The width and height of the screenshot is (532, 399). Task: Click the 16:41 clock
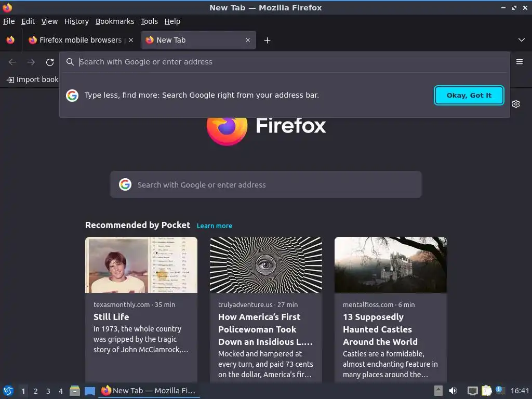[520, 391]
